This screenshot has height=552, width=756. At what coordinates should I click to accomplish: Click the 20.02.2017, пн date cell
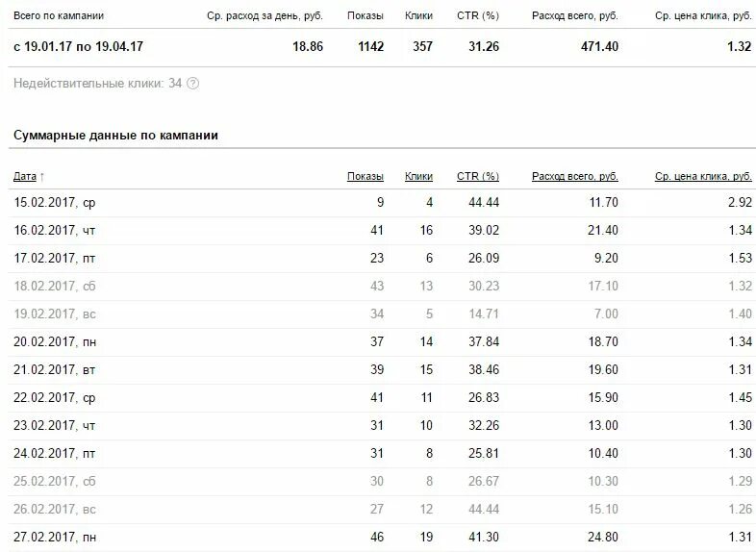coord(55,342)
